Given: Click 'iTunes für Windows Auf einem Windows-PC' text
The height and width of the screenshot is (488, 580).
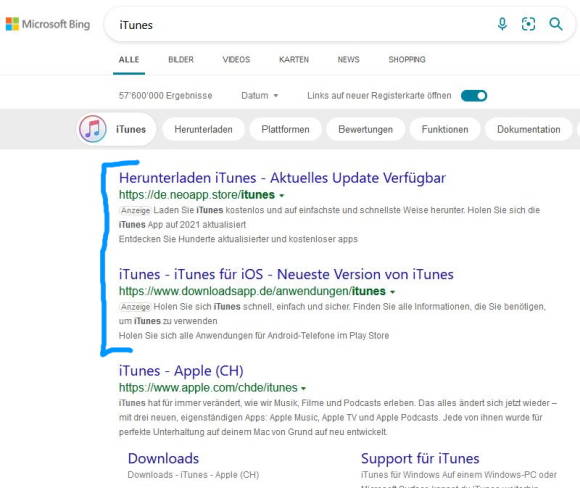Looking at the screenshot, I should [459, 475].
